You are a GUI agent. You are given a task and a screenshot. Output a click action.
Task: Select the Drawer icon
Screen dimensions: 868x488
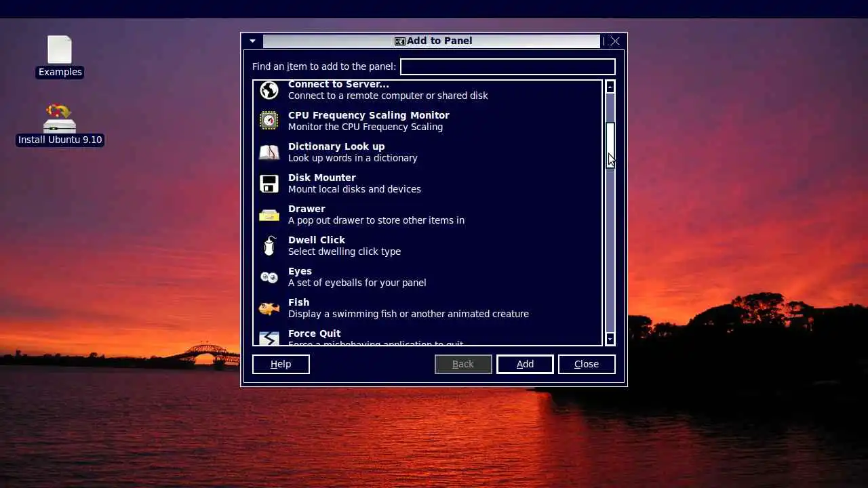click(269, 215)
